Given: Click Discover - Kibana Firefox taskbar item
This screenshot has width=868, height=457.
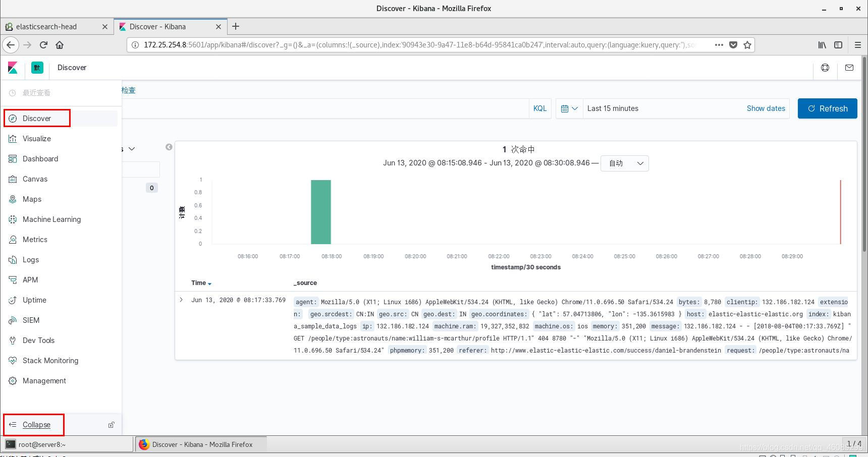Looking at the screenshot, I should pyautogui.click(x=202, y=444).
